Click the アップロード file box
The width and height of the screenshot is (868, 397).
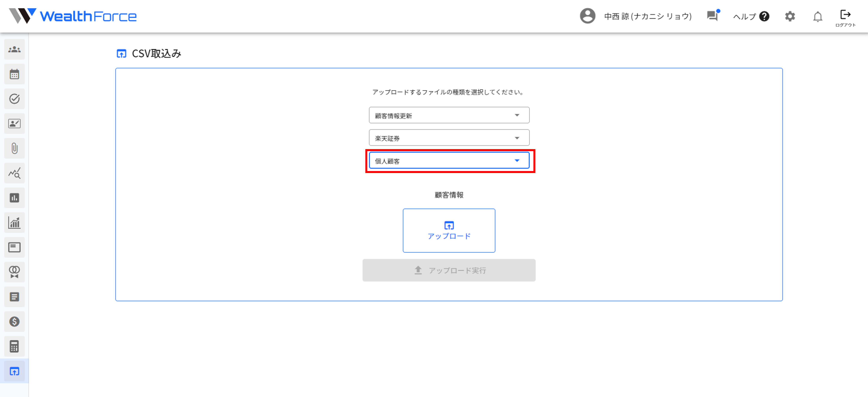pos(449,230)
